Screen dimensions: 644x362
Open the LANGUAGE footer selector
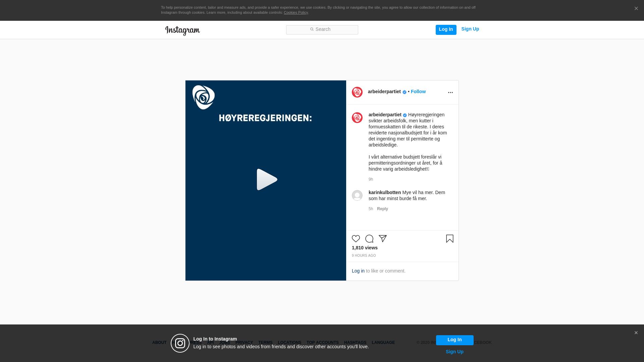pyautogui.click(x=383, y=343)
